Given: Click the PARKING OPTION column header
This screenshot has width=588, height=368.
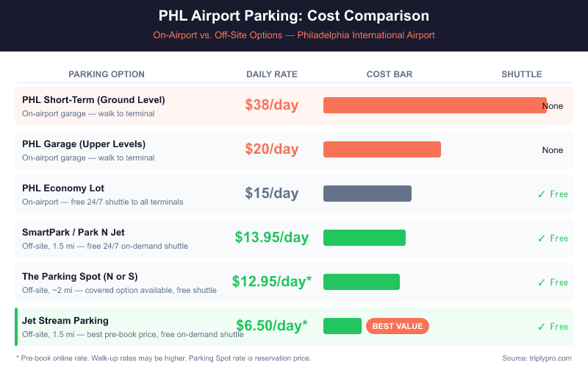Looking at the screenshot, I should (x=107, y=74).
